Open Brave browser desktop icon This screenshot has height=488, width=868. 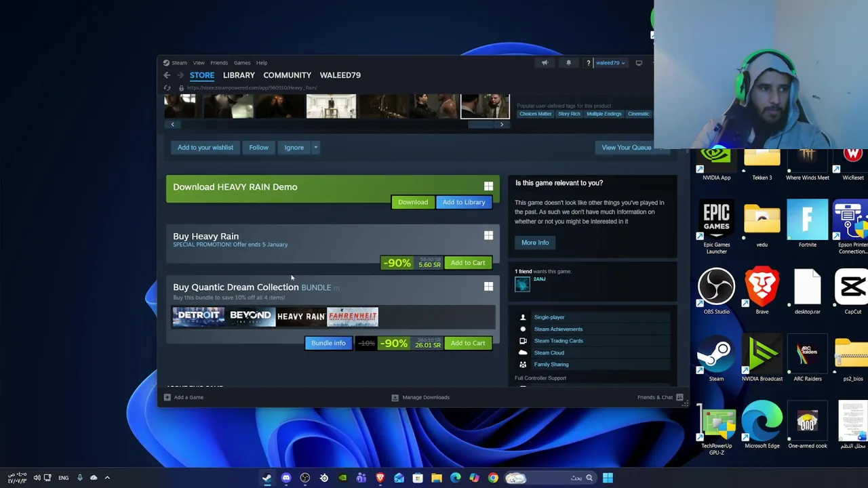[x=762, y=291]
